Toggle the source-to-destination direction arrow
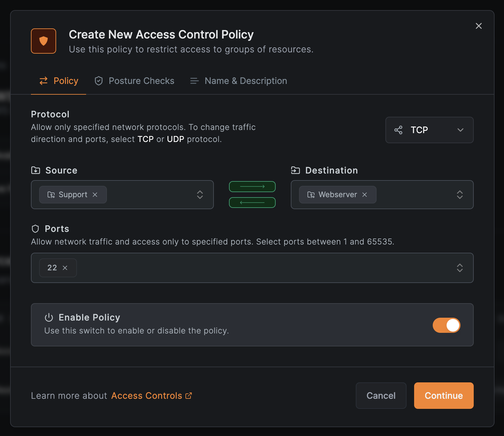This screenshot has width=504, height=436. point(252,186)
